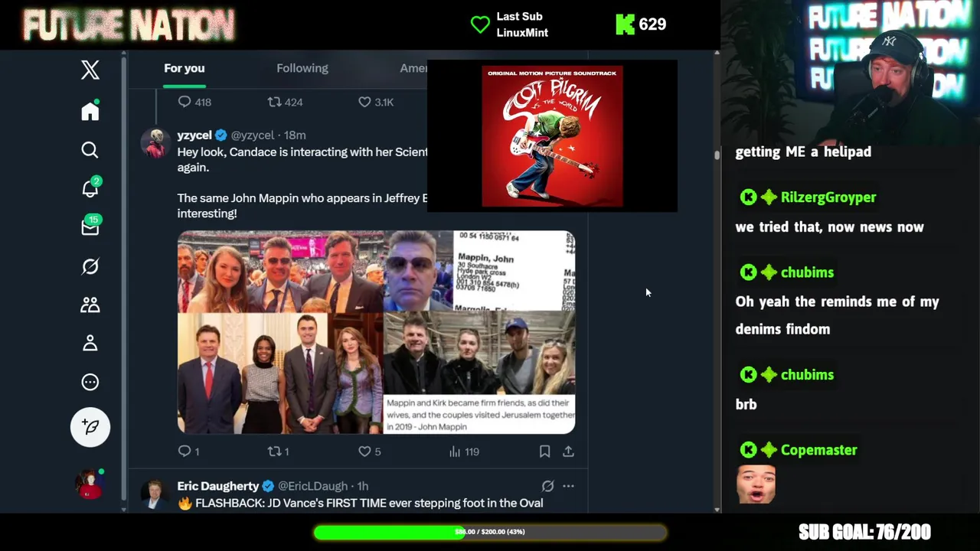Viewport: 980px width, 551px height.
Task: Open Profile person icon
Action: [x=90, y=343]
